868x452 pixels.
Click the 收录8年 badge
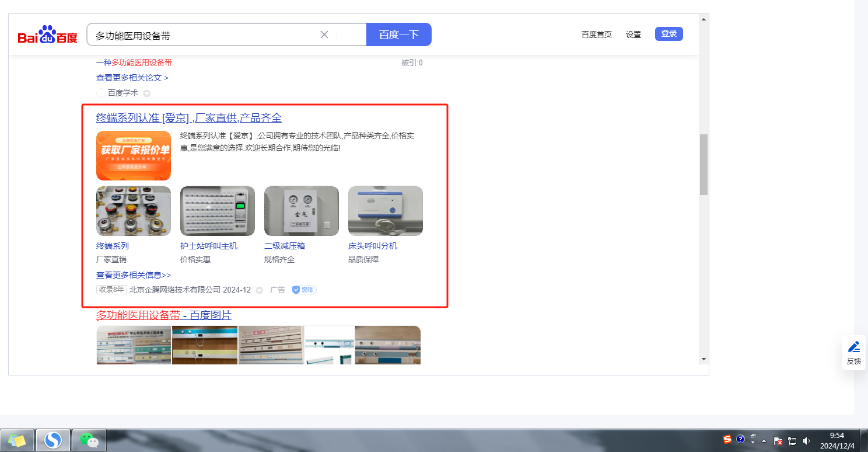pos(111,290)
